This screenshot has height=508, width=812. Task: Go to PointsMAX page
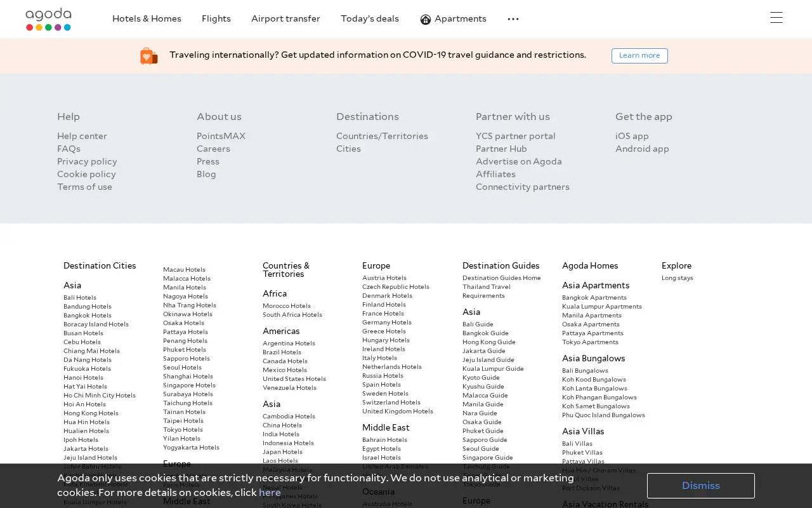(x=221, y=136)
